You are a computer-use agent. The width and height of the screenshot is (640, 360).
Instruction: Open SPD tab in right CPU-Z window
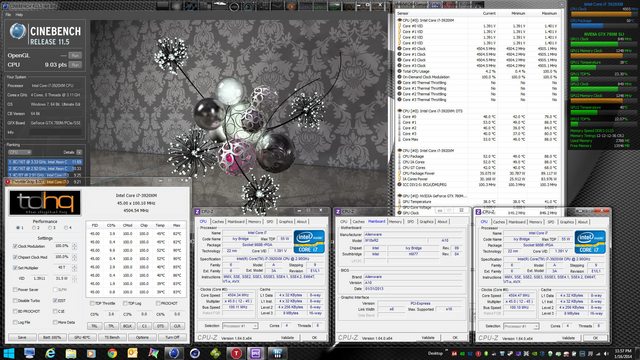click(x=551, y=222)
